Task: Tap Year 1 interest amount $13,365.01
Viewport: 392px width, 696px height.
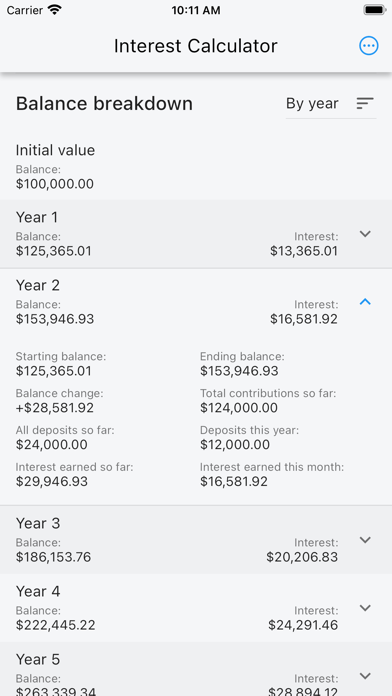Action: pyautogui.click(x=304, y=251)
